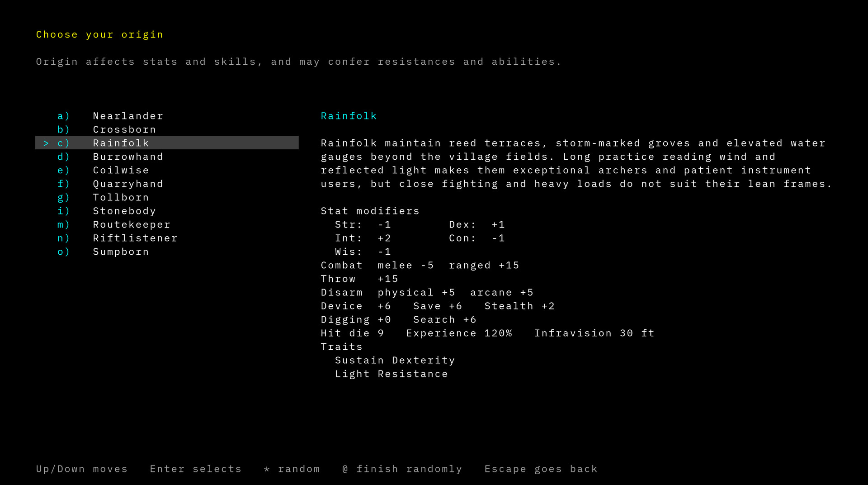Click the 'Disarm physical +5' entry

click(x=388, y=293)
